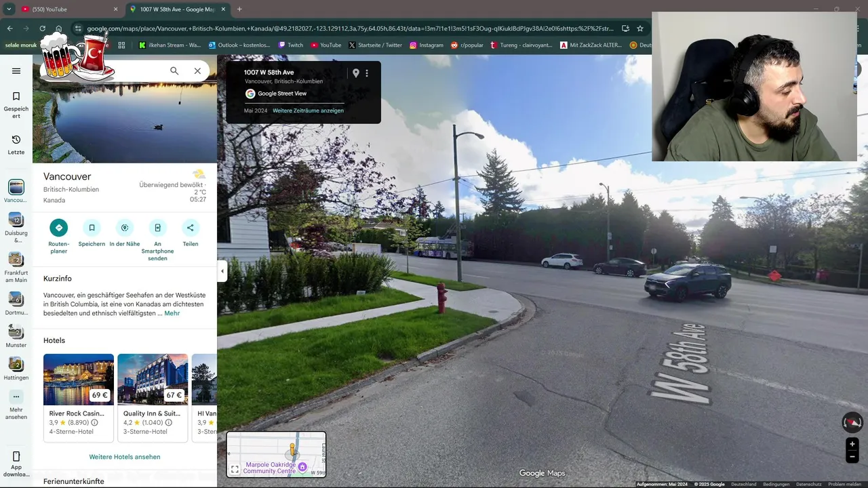Click the App downloaden phone icon
Viewport: 868px width, 488px height.
[x=16, y=456]
